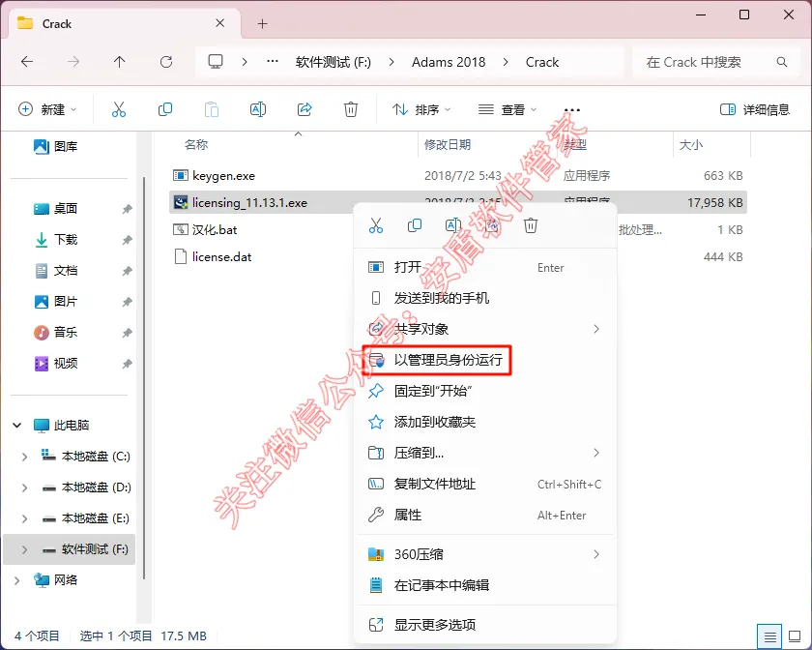
Task: Sort by the 名称 column header
Action: (x=195, y=145)
